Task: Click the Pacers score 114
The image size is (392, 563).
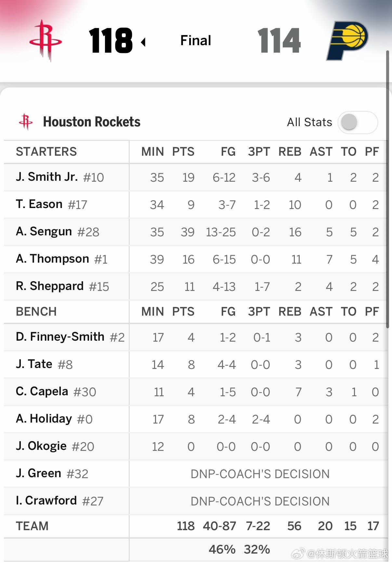Action: click(279, 41)
